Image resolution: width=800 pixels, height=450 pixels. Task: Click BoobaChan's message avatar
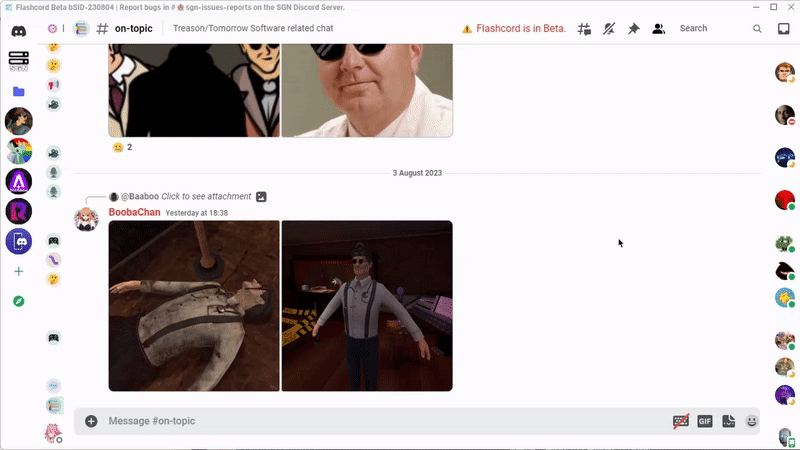pos(86,219)
